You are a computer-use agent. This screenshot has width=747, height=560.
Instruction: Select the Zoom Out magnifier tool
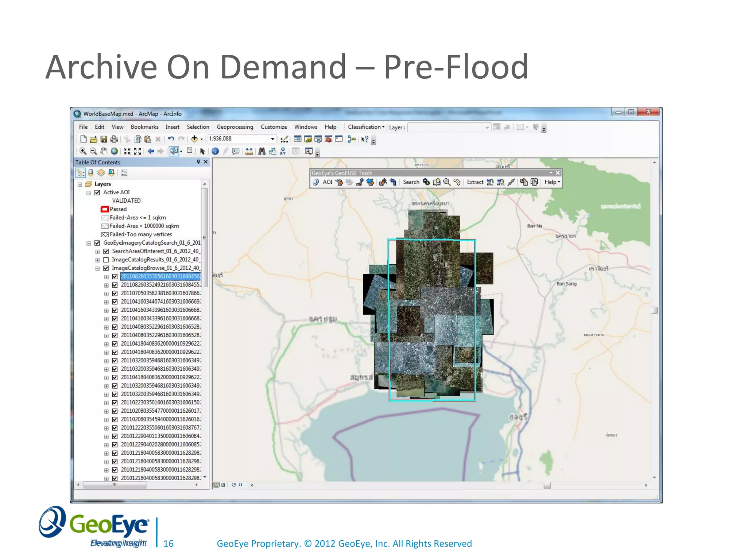pyautogui.click(x=93, y=151)
